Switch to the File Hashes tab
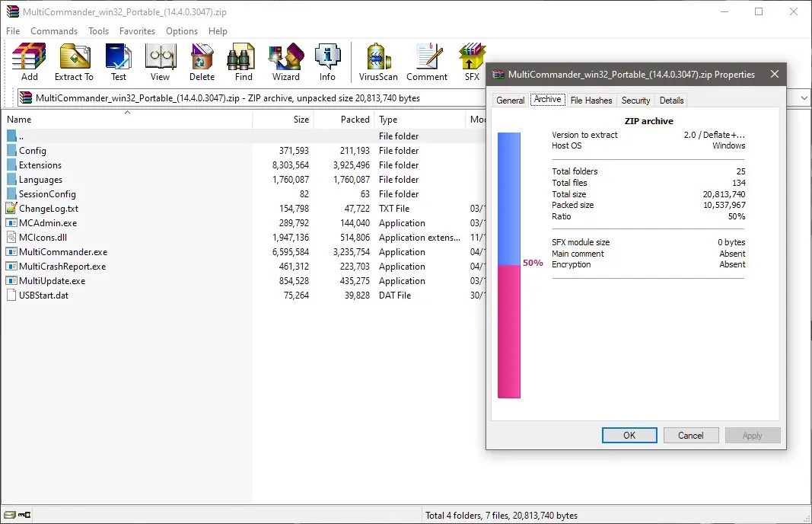This screenshot has width=812, height=524. [x=591, y=100]
